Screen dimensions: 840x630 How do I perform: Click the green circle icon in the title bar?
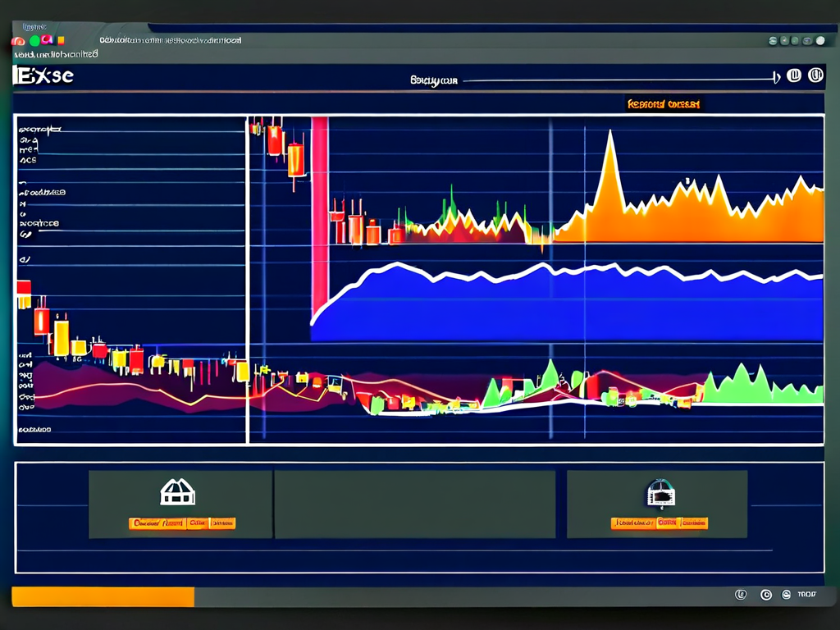35,40
